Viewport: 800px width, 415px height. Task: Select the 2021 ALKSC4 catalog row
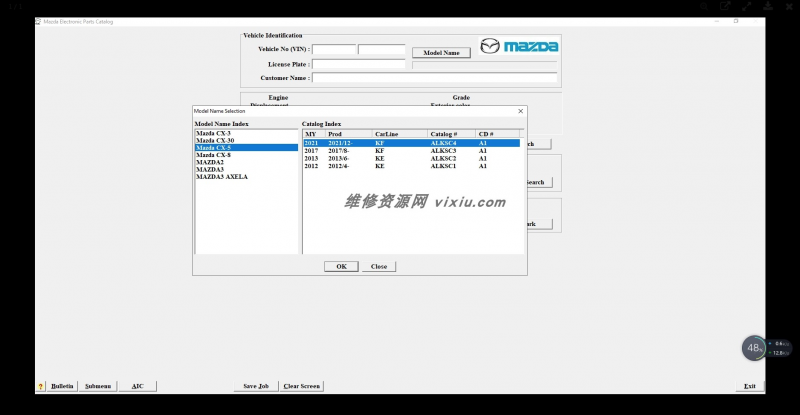point(411,143)
